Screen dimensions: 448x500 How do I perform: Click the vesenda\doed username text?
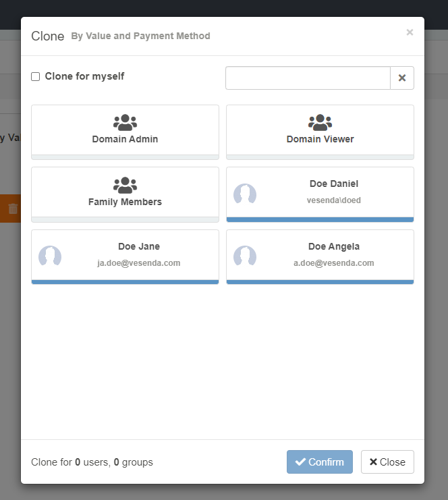(x=333, y=200)
